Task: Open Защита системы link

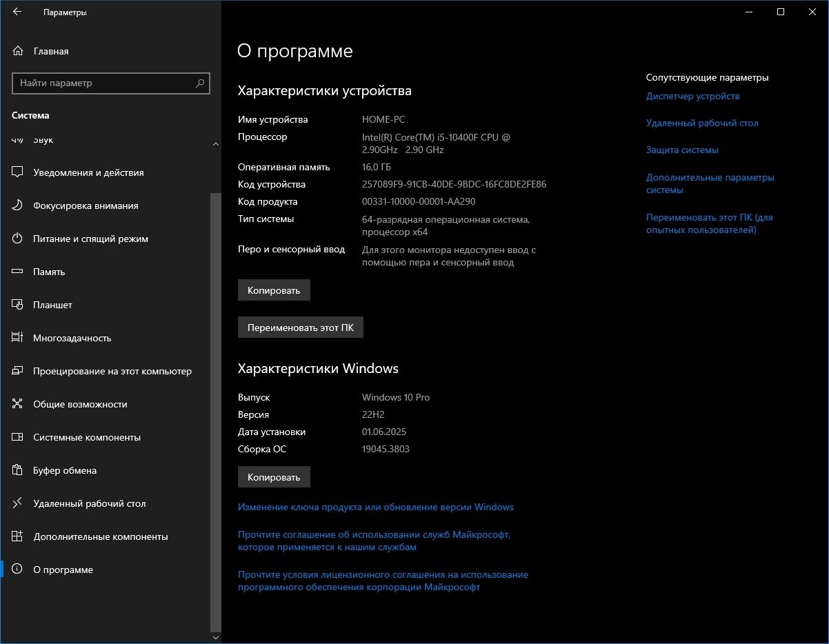Action: coord(682,150)
